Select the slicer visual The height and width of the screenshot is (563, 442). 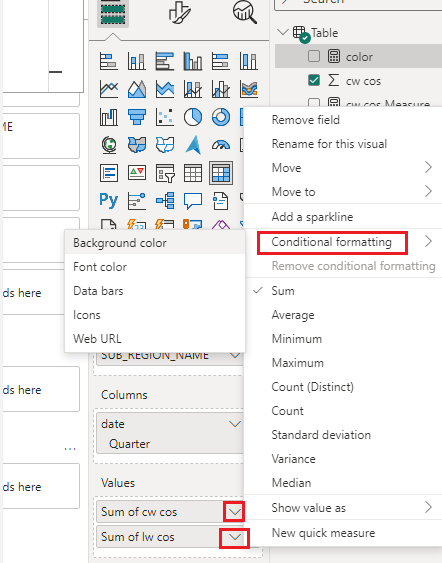click(165, 173)
